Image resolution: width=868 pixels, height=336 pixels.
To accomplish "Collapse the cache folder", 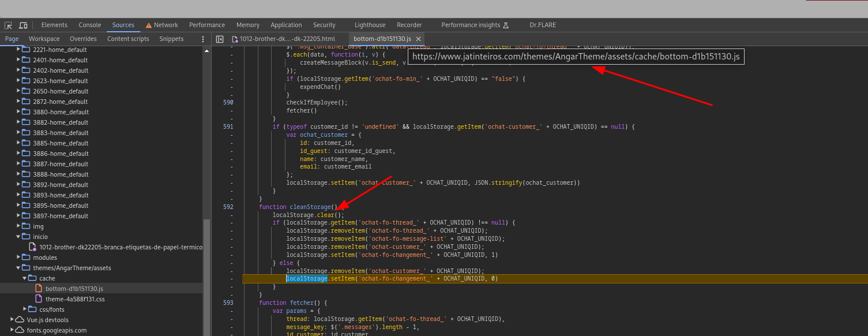I will pos(25,278).
